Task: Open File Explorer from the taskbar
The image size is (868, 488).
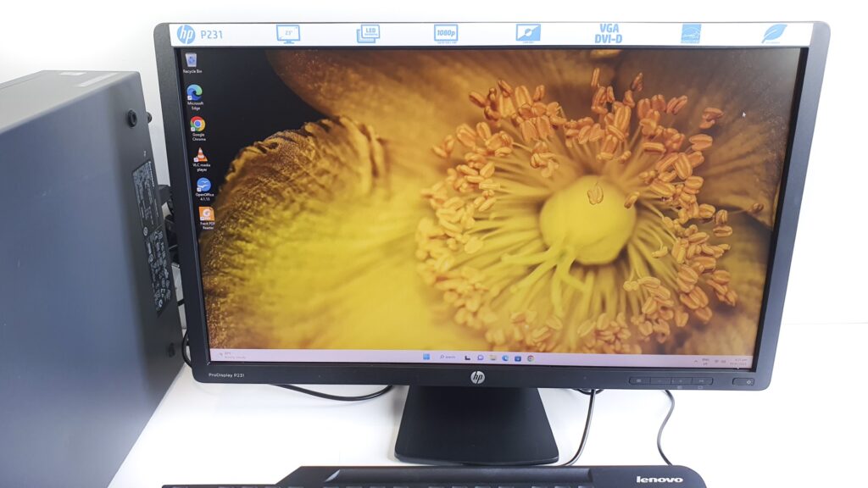Action: tap(493, 358)
